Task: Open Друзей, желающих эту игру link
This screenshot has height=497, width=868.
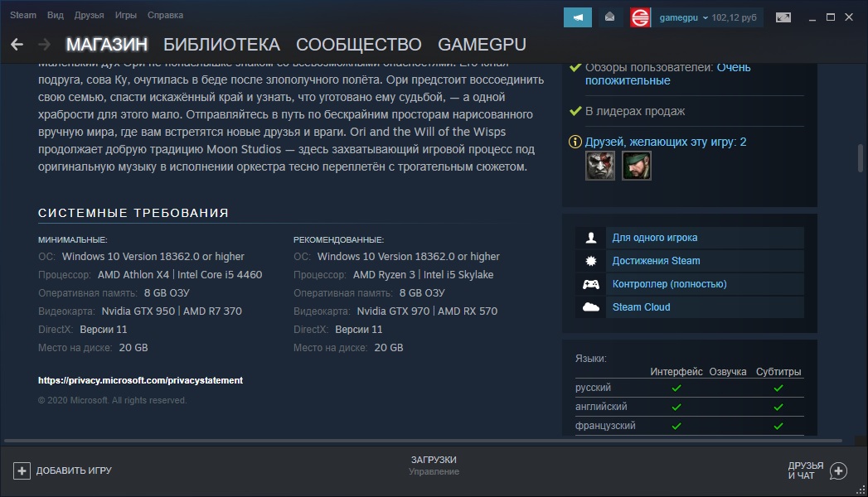Action: click(666, 142)
